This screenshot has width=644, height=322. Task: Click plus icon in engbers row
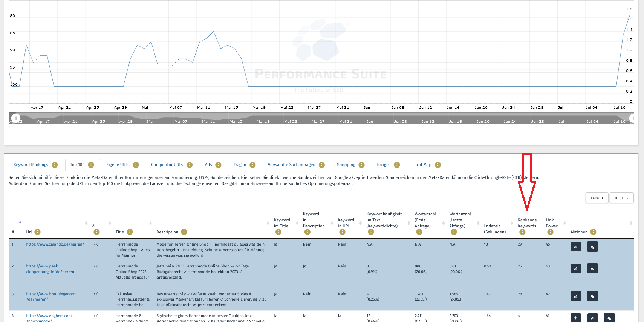576,318
